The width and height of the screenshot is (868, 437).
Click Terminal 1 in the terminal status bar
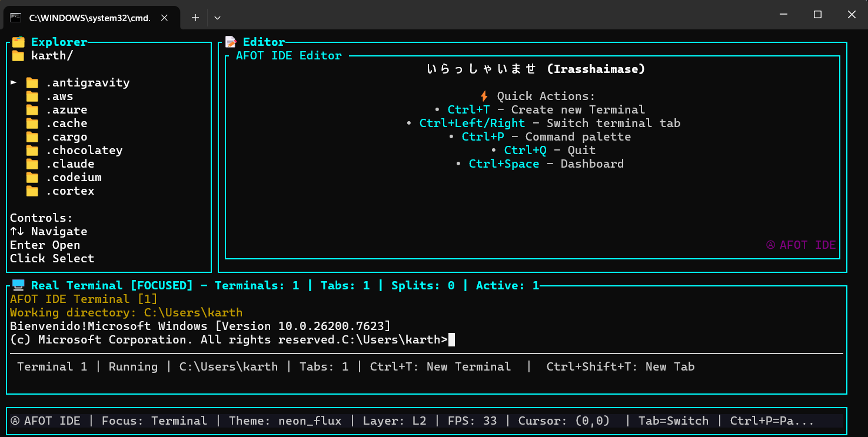coord(52,366)
